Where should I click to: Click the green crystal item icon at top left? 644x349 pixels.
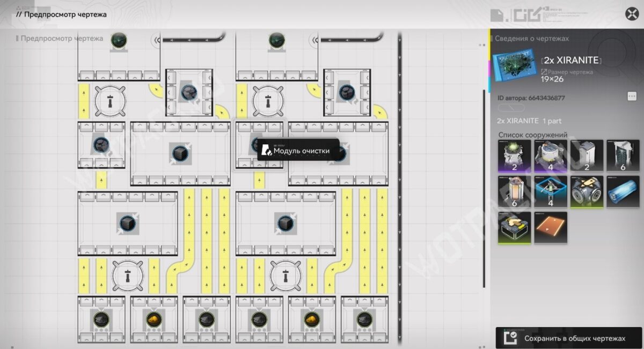(119, 40)
